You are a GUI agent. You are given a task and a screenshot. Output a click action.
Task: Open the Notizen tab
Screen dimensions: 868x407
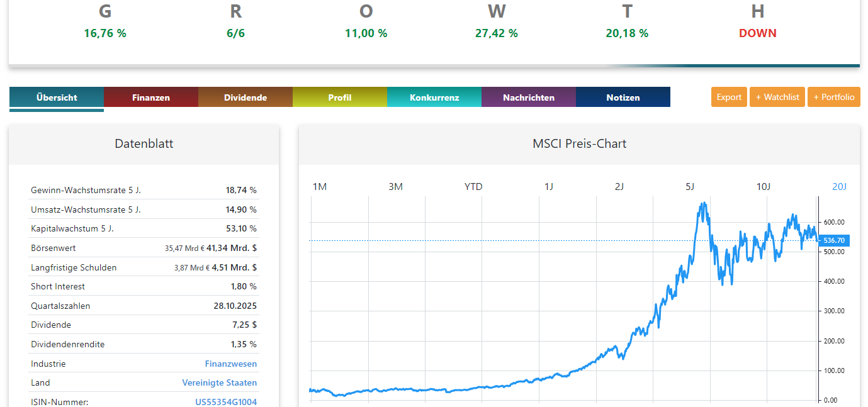(x=623, y=98)
